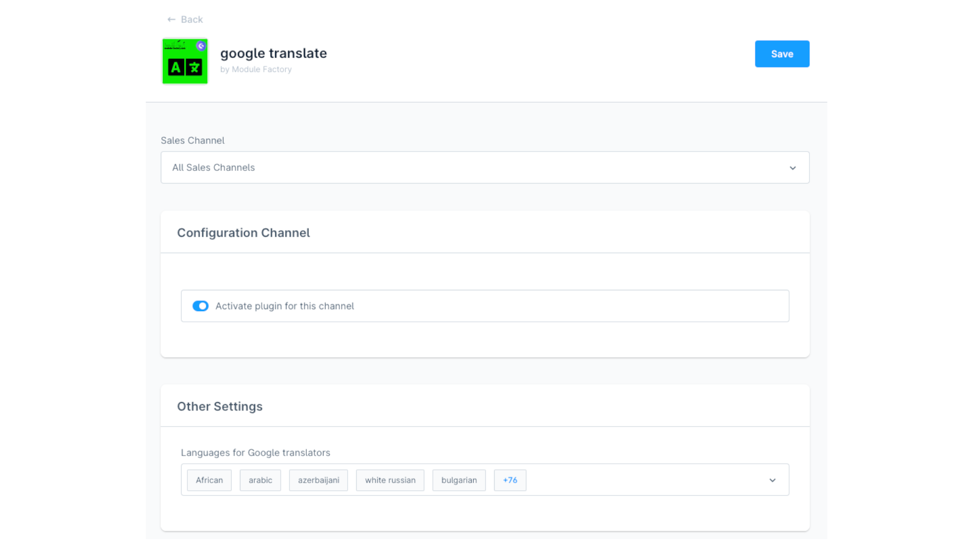Toggle Activate plugin for this channel
The width and height of the screenshot is (980, 551).
pos(201,306)
